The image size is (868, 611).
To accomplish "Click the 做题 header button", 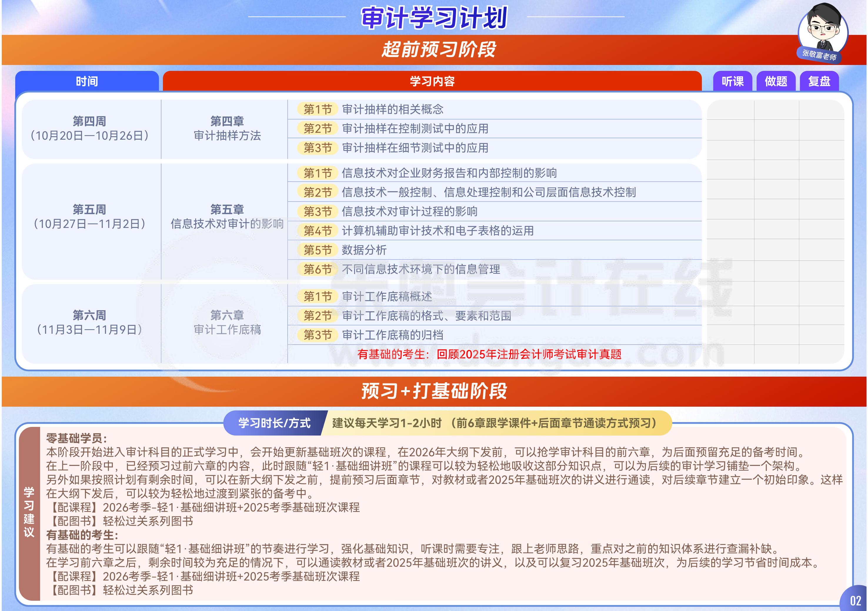I will tap(776, 81).
